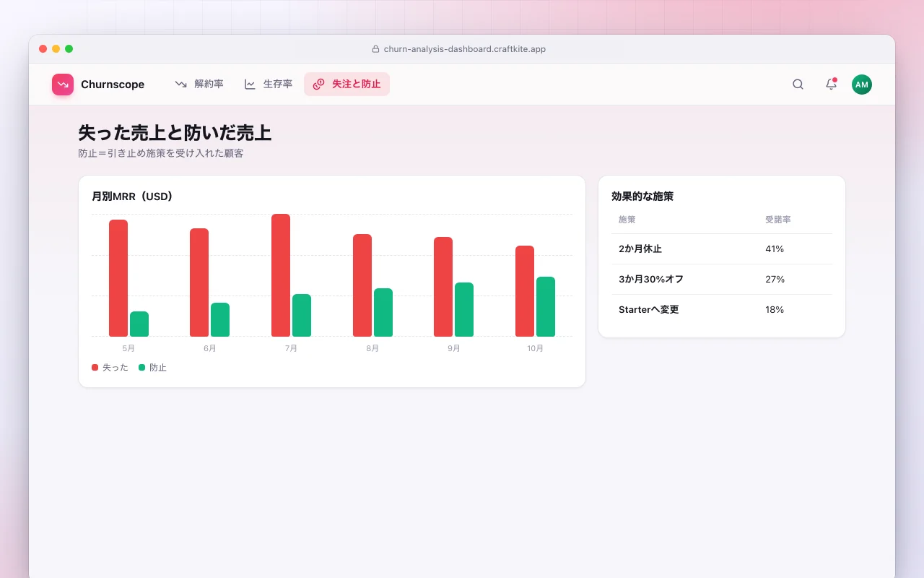924x578 pixels.
Task: Click the green 防止 bar for 6月
Action: [x=220, y=320]
